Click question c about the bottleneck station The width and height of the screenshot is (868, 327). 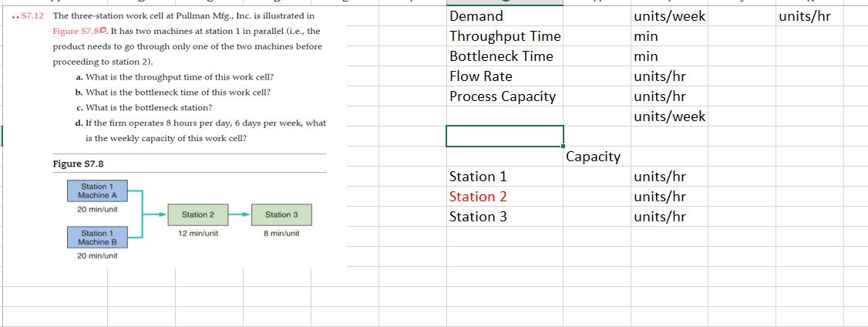pos(144,107)
